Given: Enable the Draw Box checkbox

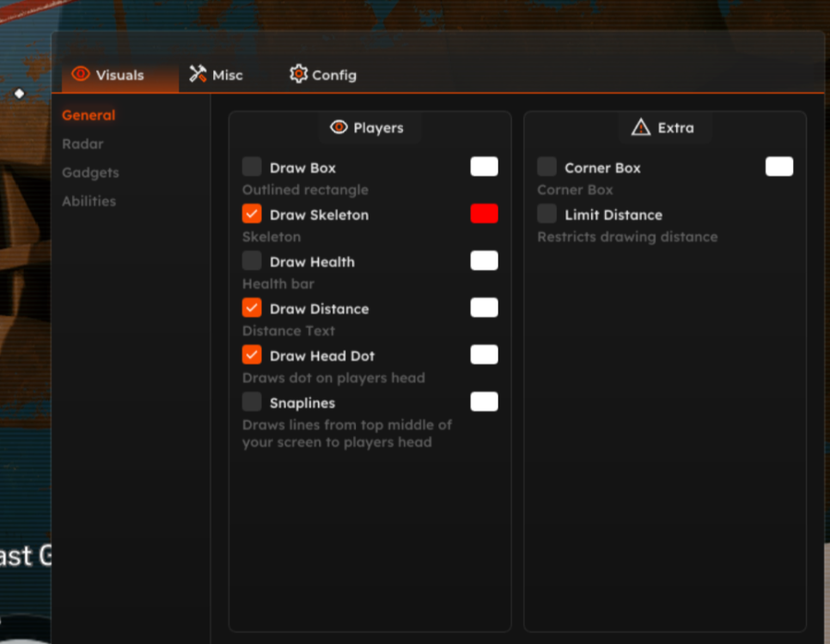Looking at the screenshot, I should tap(252, 167).
